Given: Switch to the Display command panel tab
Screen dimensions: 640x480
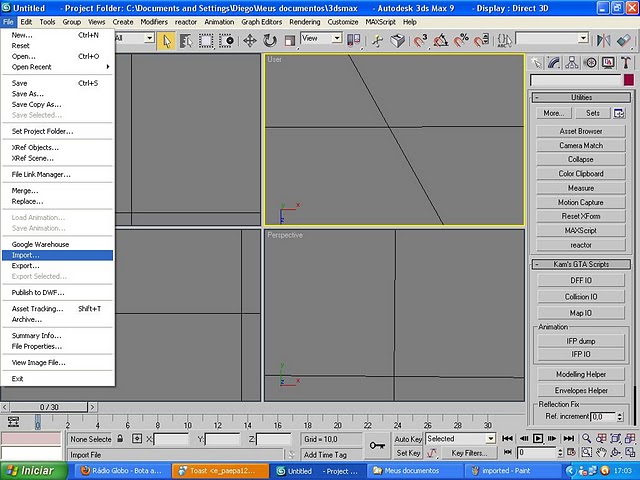Looking at the screenshot, I should (x=608, y=63).
